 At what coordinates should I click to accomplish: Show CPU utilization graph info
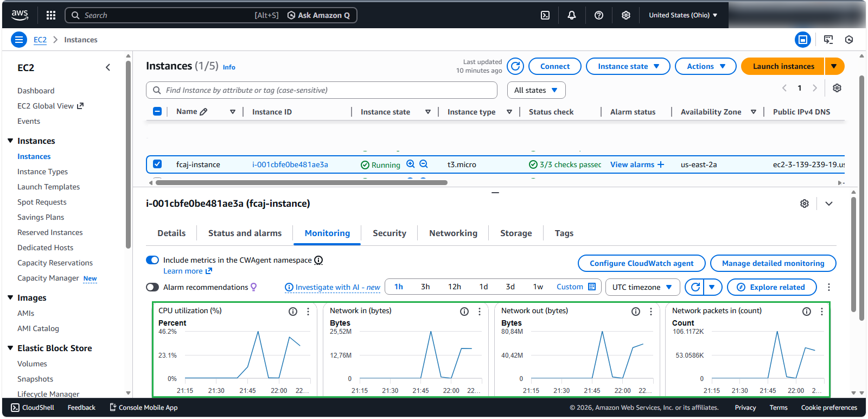click(x=293, y=312)
